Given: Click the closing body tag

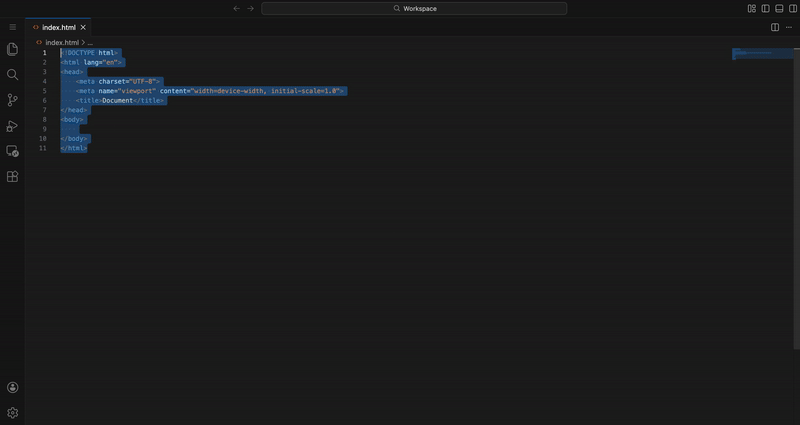Looking at the screenshot, I should click(74, 139).
